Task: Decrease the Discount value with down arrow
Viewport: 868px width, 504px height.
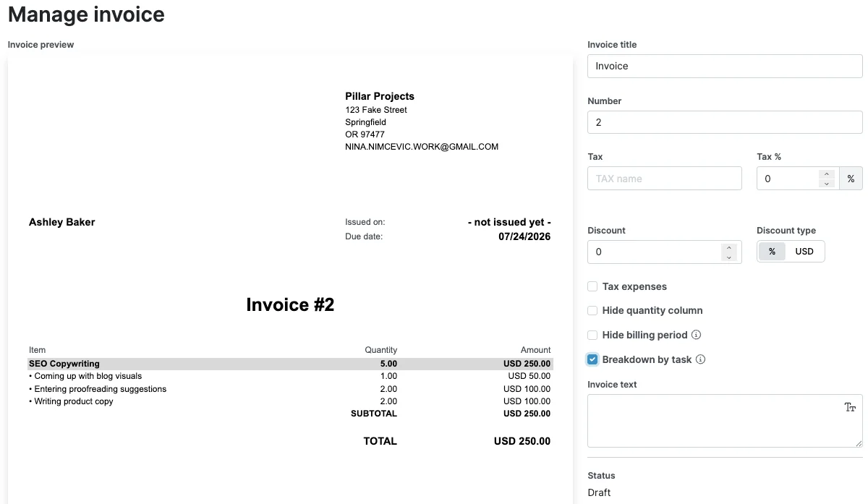Action: [729, 257]
